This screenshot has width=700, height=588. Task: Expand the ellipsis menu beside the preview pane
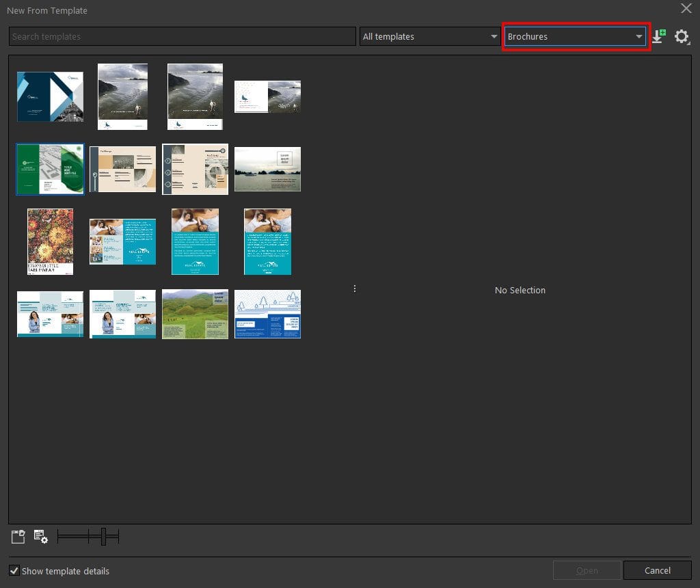tap(355, 288)
